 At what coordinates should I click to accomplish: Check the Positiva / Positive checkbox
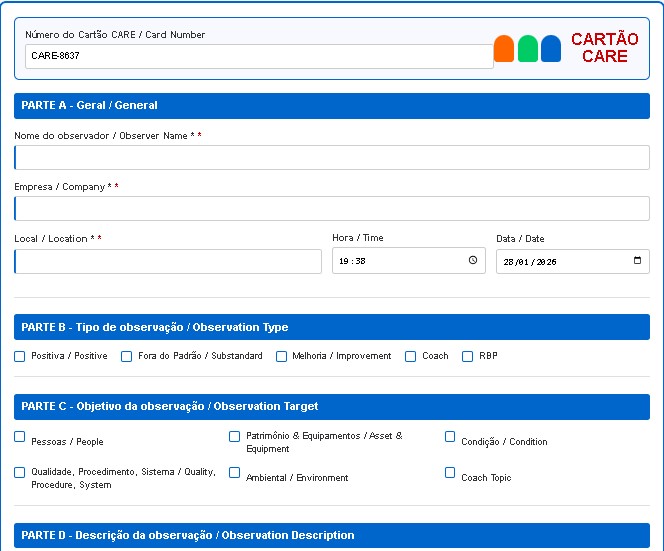click(19, 356)
